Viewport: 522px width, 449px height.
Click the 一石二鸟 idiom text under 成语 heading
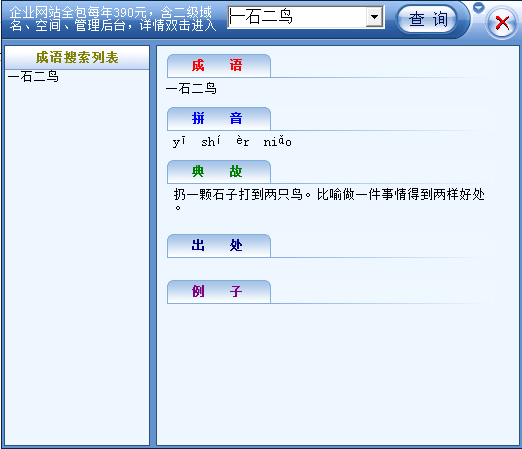click(191, 89)
